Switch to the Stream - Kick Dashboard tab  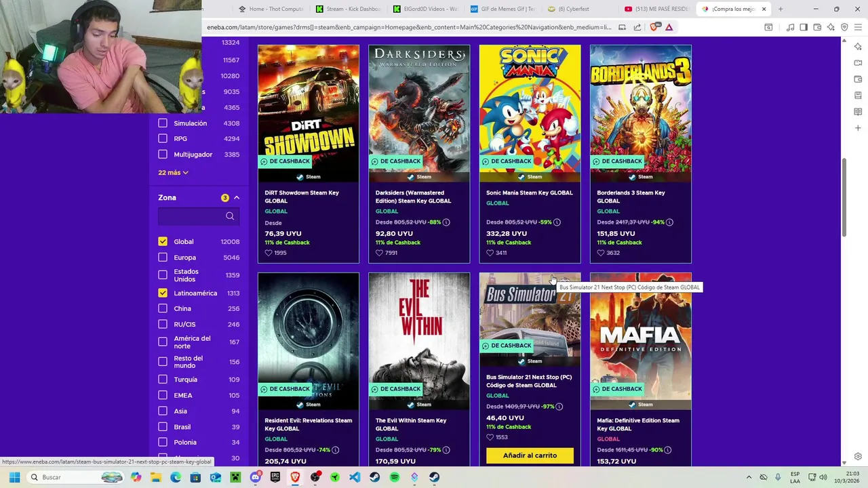pyautogui.click(x=349, y=9)
